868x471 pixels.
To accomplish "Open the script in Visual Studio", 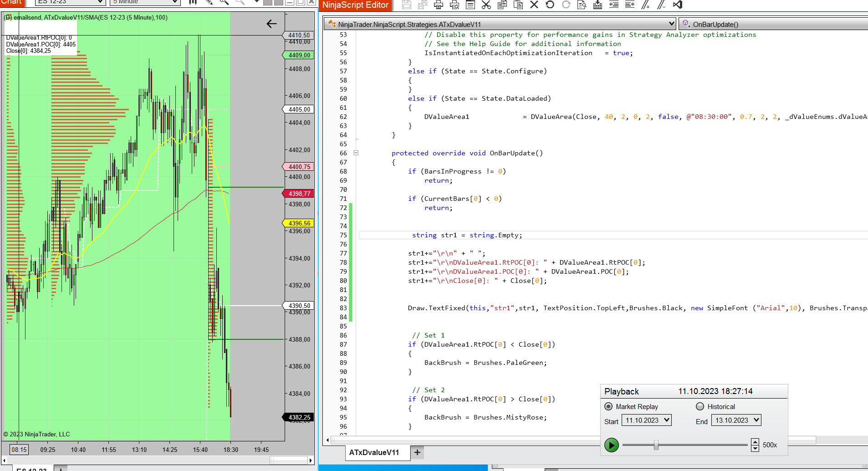I will (678, 5).
